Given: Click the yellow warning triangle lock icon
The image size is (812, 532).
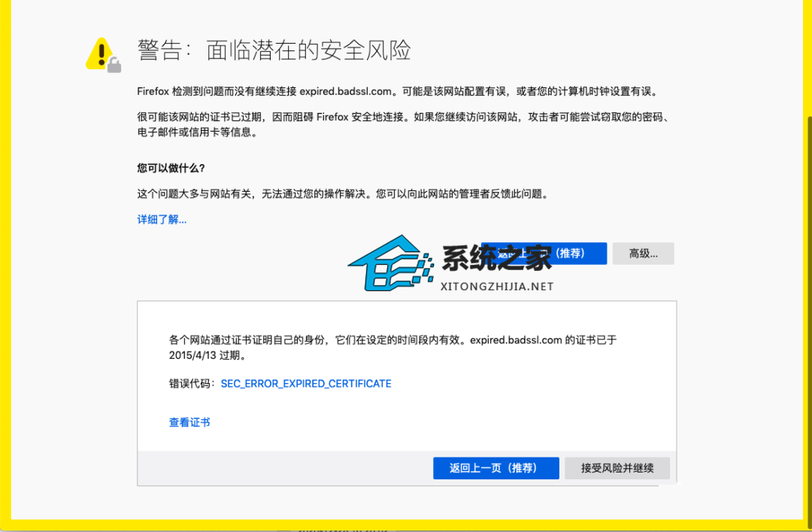Looking at the screenshot, I should click(103, 55).
